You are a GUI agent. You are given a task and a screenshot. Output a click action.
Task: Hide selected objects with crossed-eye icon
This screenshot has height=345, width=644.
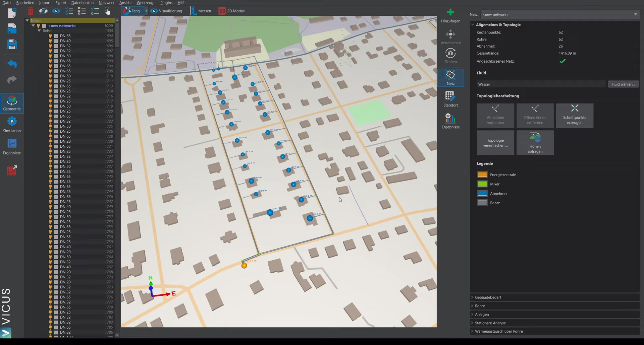click(x=43, y=11)
